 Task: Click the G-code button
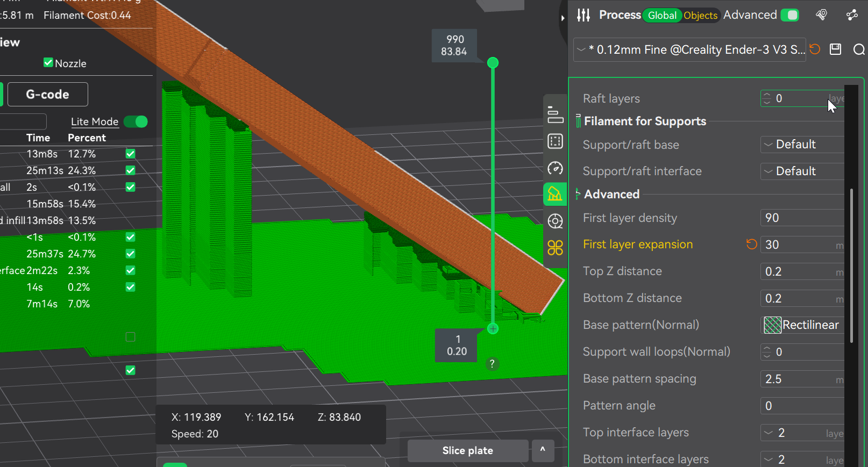click(x=47, y=95)
